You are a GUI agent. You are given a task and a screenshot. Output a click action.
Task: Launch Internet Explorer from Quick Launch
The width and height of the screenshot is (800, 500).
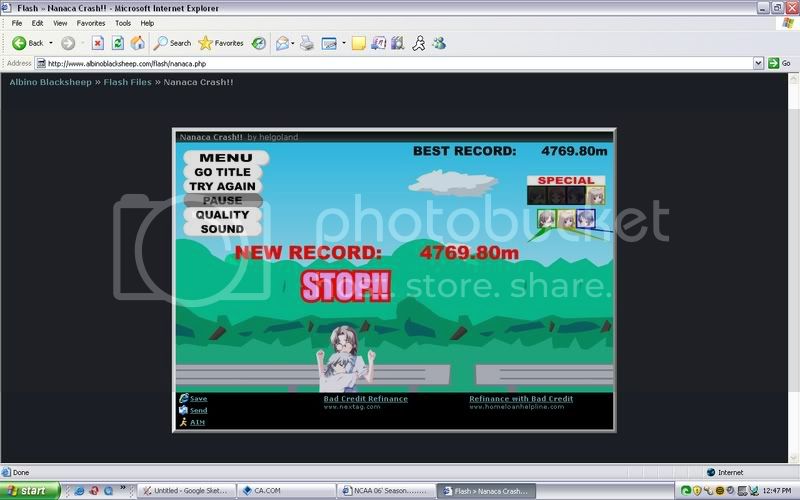point(79,491)
